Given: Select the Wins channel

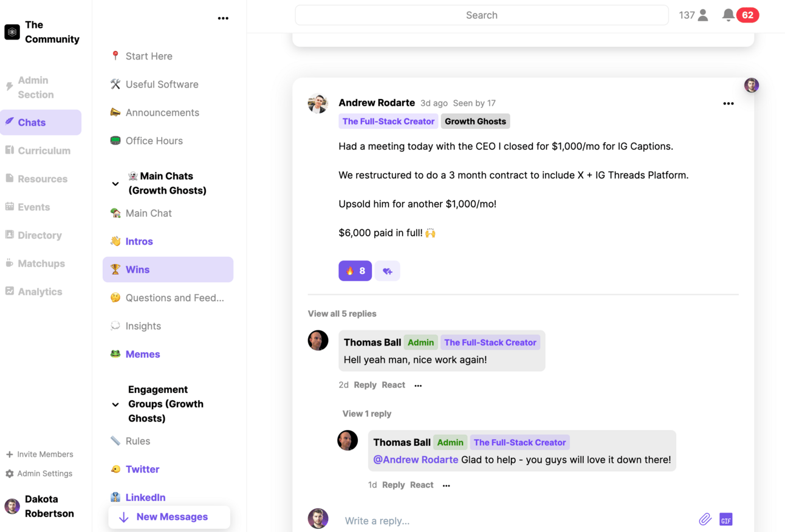Looking at the screenshot, I should tap(168, 270).
